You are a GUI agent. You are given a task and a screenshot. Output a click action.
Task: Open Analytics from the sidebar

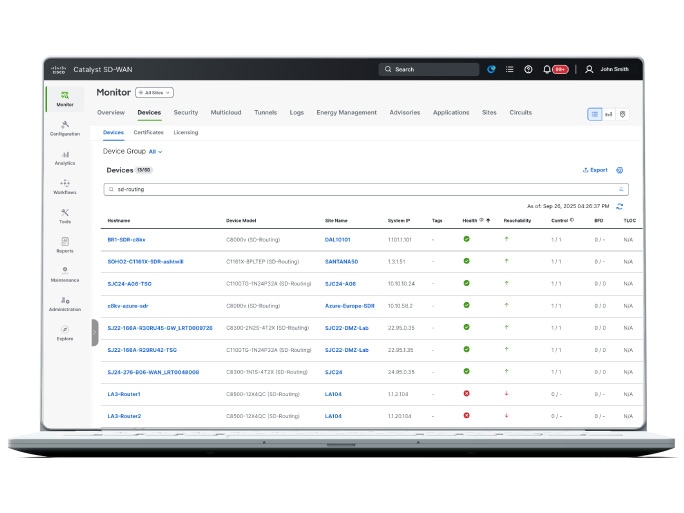click(x=65, y=157)
